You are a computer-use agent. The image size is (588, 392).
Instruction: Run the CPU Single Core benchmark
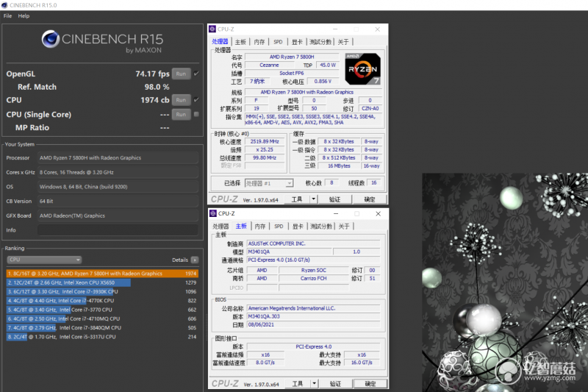181,115
